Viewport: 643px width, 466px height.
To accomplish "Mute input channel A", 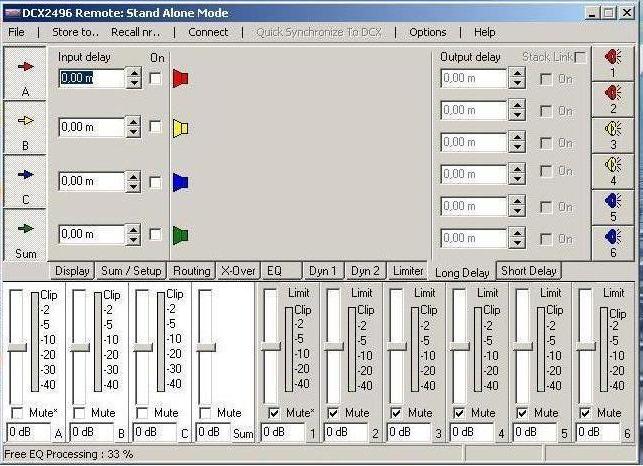I will pos(17,413).
